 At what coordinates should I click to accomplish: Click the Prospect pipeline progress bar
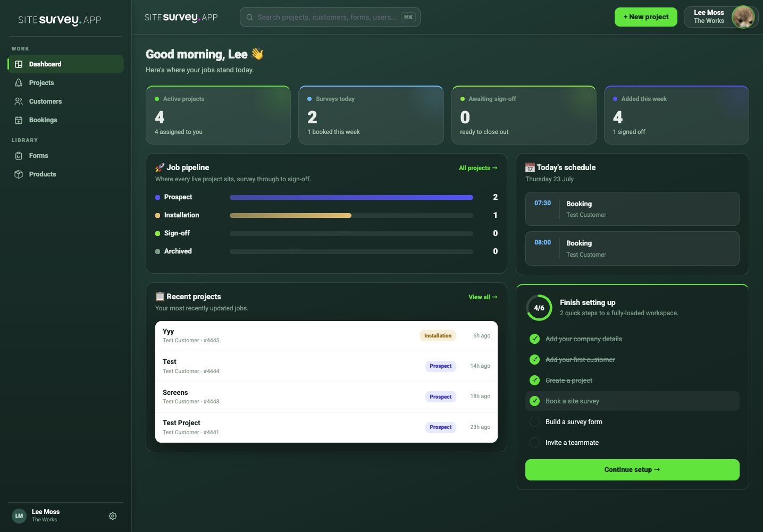[x=351, y=197]
